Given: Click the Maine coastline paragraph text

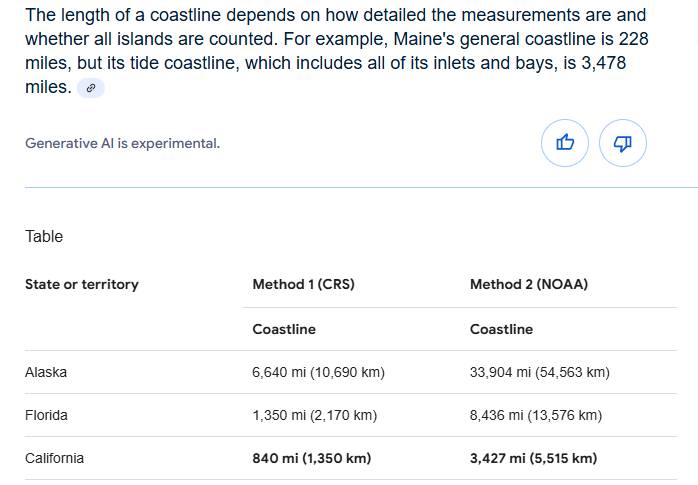Looking at the screenshot, I should click(x=337, y=51).
